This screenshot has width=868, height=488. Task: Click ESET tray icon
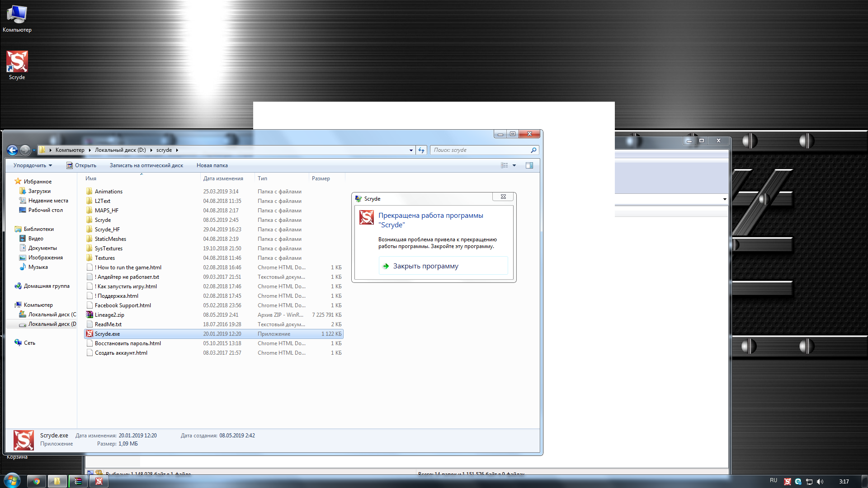798,482
